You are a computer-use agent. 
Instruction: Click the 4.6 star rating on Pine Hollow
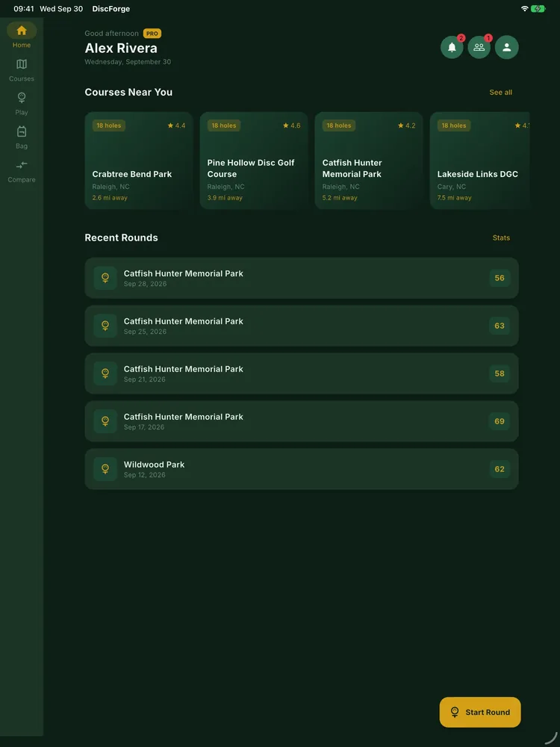click(291, 125)
